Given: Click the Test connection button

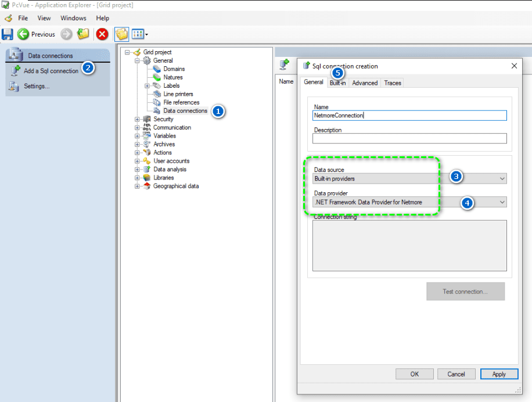Looking at the screenshot, I should click(466, 292).
